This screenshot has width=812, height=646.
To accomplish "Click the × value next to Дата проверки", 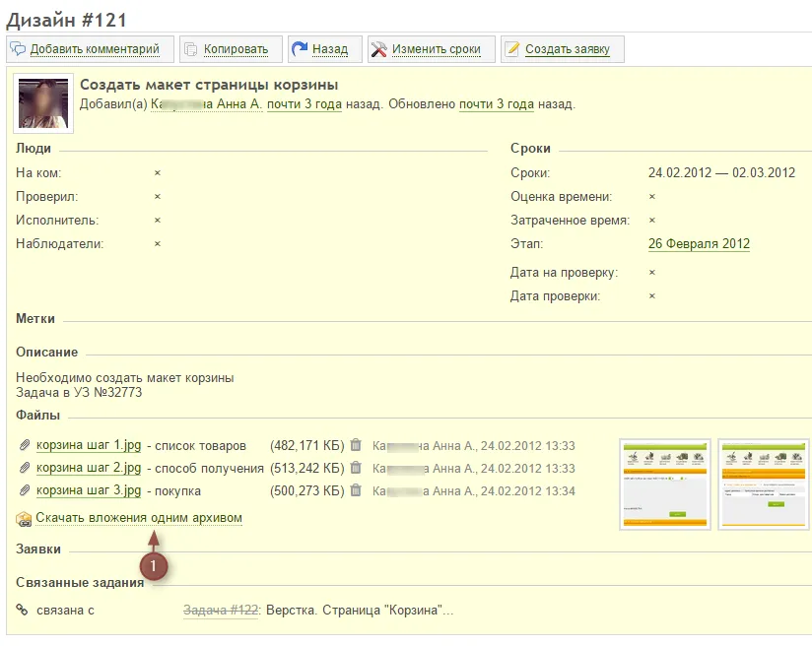I will [x=652, y=296].
